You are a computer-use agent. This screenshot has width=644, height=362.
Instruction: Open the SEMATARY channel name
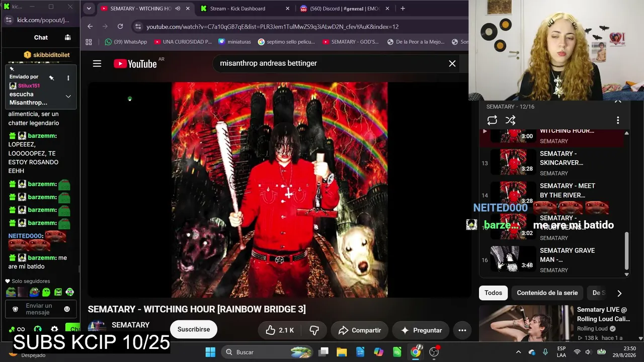tap(130, 325)
